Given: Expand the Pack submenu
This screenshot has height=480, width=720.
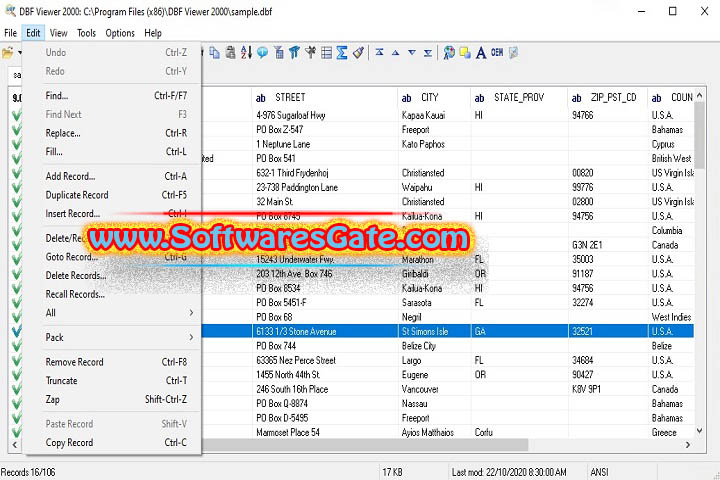Looking at the screenshot, I should (x=119, y=337).
